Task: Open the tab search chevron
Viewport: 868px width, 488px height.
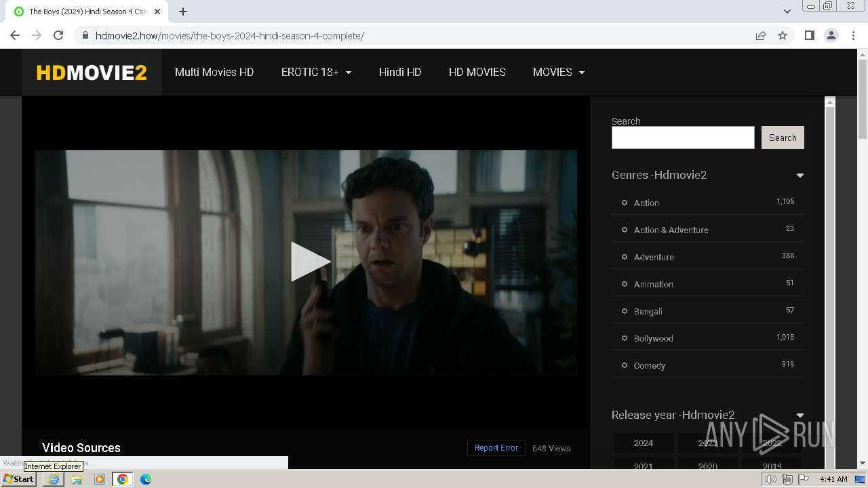Action: click(x=787, y=12)
